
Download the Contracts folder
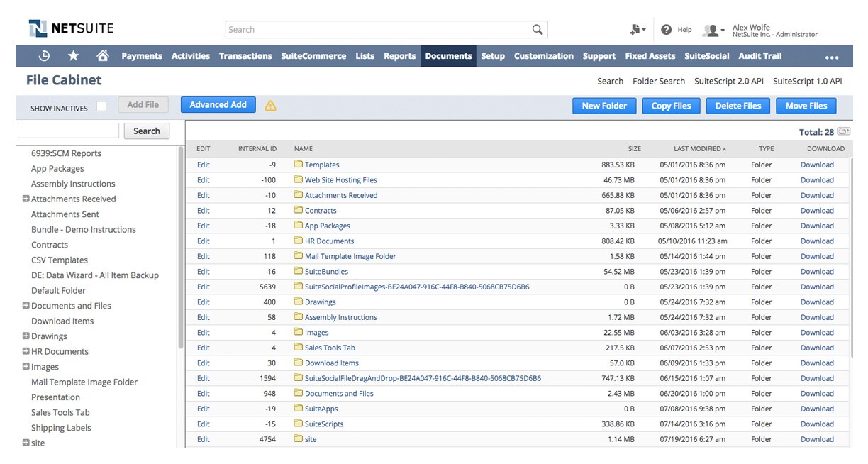point(817,211)
